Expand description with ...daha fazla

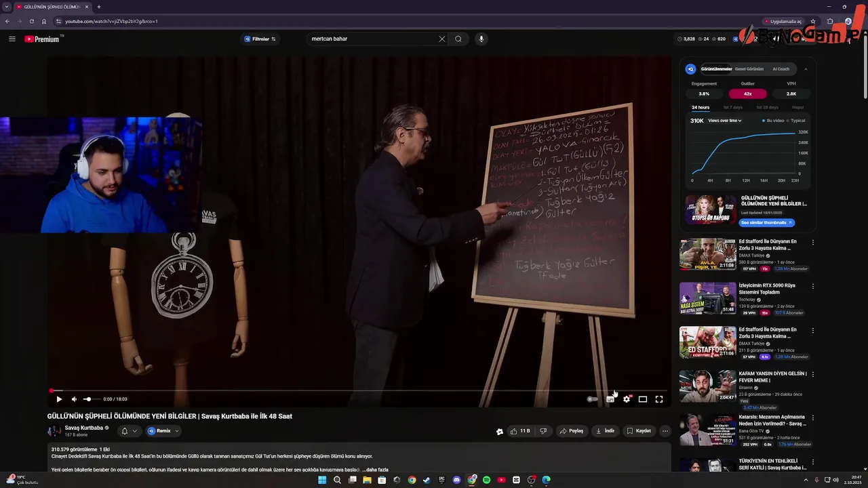(375, 470)
